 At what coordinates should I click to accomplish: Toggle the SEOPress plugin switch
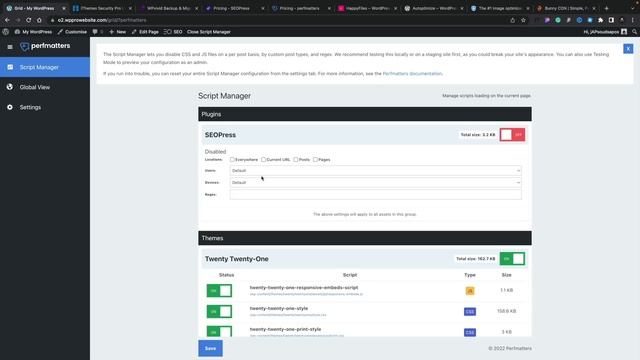[x=512, y=135]
